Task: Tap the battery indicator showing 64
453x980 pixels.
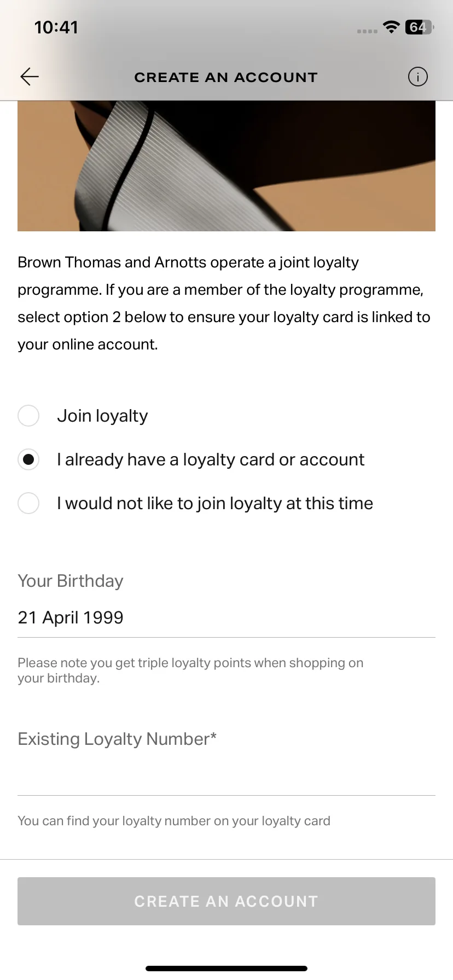Action: pos(420,27)
